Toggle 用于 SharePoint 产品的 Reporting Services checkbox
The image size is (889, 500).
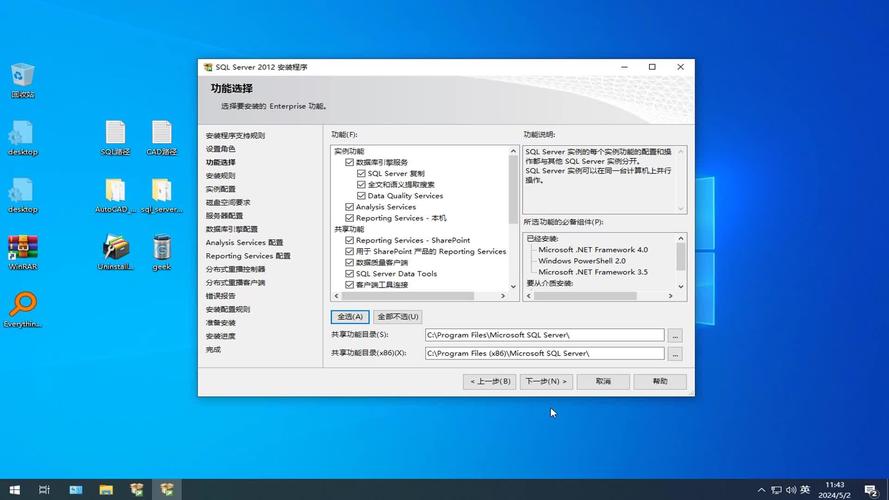click(349, 251)
